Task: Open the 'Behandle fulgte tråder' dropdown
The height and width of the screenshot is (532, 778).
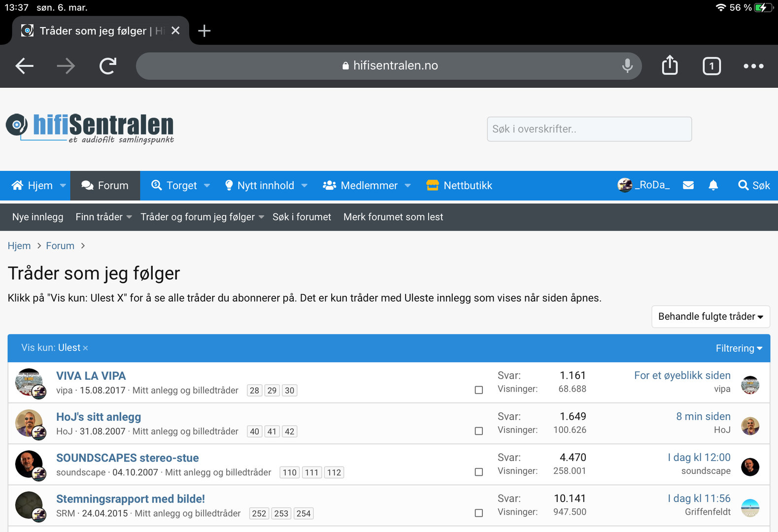Action: coord(710,316)
